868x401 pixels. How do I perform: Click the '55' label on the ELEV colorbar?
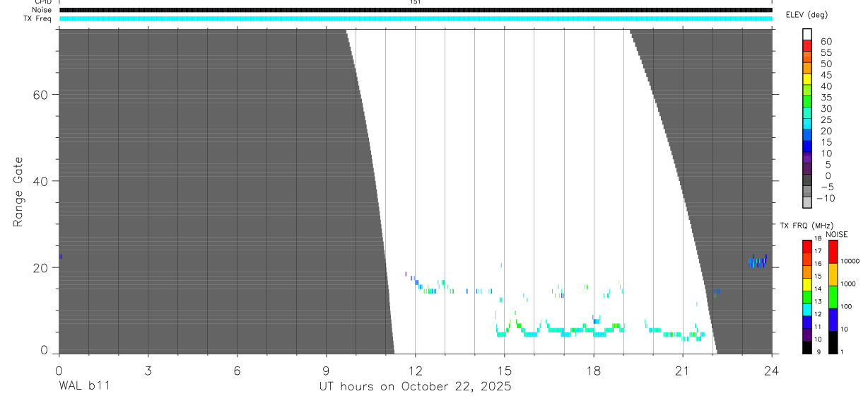pyautogui.click(x=826, y=53)
